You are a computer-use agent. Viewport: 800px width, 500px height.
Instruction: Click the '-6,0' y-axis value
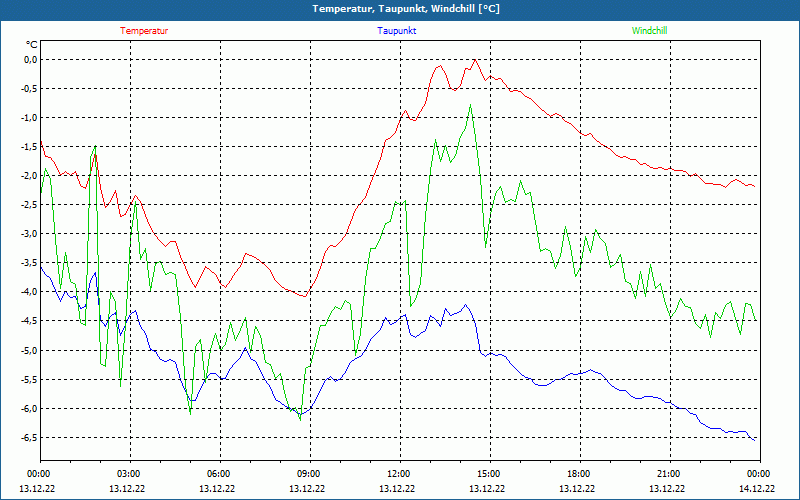click(x=30, y=409)
